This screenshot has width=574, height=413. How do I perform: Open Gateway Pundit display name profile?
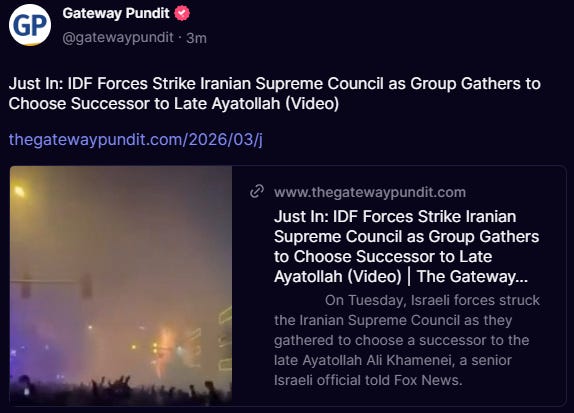(x=116, y=14)
